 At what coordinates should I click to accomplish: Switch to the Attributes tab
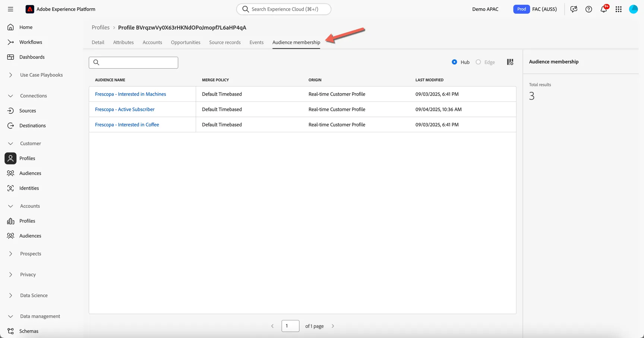[123, 42]
